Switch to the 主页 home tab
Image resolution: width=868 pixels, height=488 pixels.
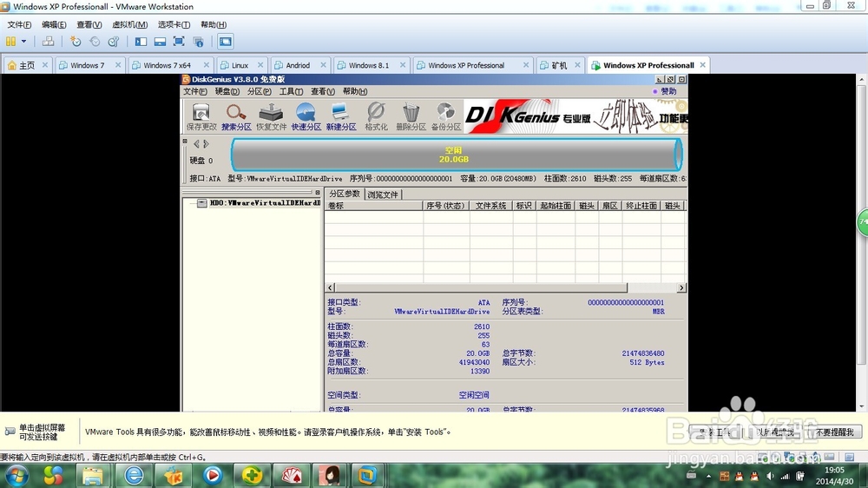(x=23, y=65)
